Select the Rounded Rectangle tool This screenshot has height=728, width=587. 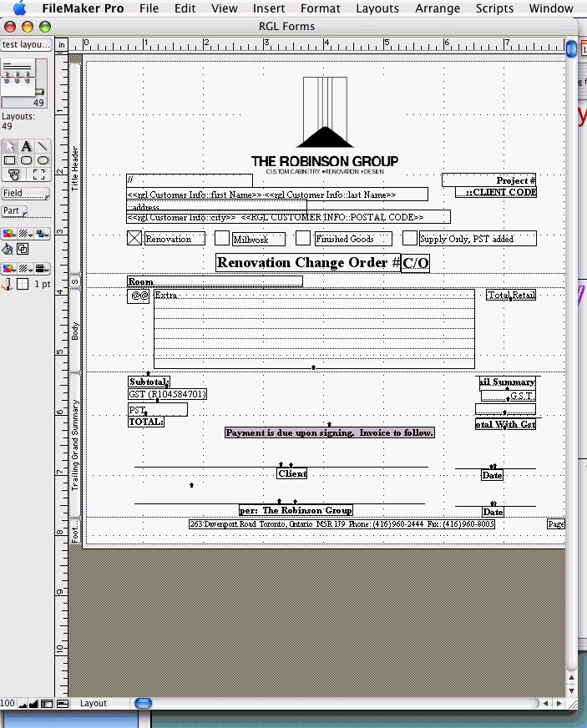tap(27, 160)
